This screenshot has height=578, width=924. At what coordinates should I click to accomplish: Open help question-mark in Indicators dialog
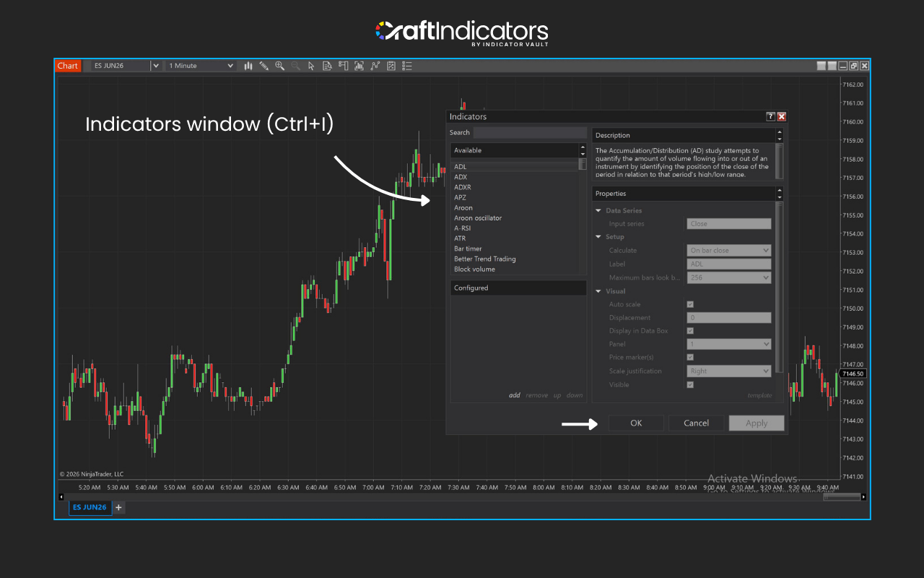pos(770,116)
